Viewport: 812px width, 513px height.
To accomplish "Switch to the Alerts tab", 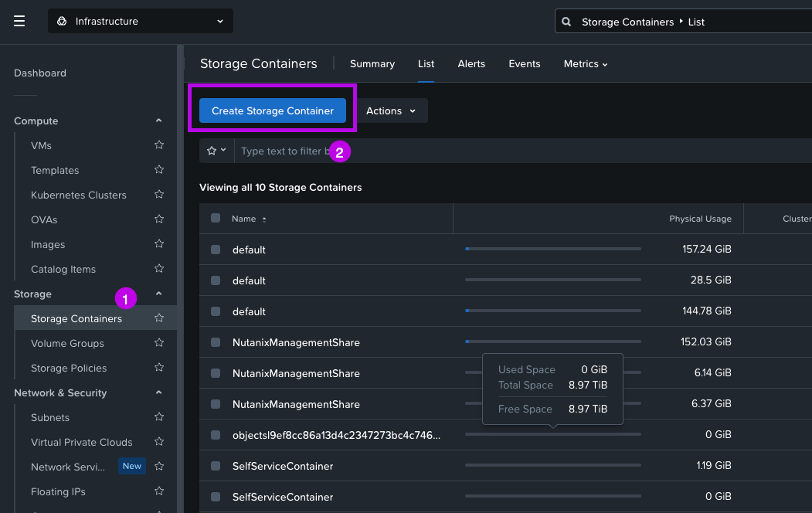I will pos(471,63).
